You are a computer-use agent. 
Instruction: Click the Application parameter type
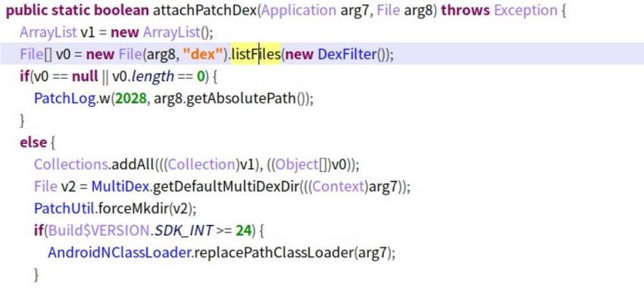[x=299, y=11]
